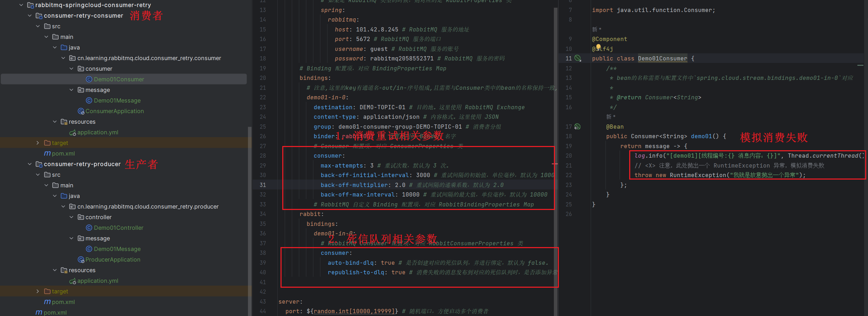Click the message package icon under consumer
This screenshot has height=316, width=868.
[x=81, y=90]
